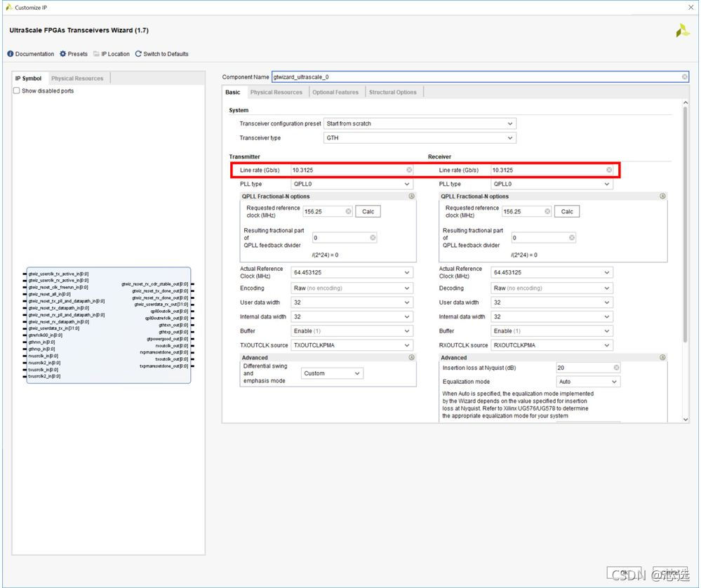Collapse receiver QPLL Fractional-N options section

coord(662,196)
